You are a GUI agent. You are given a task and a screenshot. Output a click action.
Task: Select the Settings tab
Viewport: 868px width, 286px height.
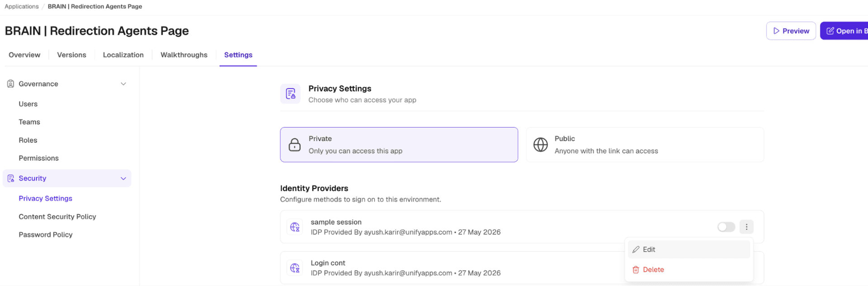point(238,55)
